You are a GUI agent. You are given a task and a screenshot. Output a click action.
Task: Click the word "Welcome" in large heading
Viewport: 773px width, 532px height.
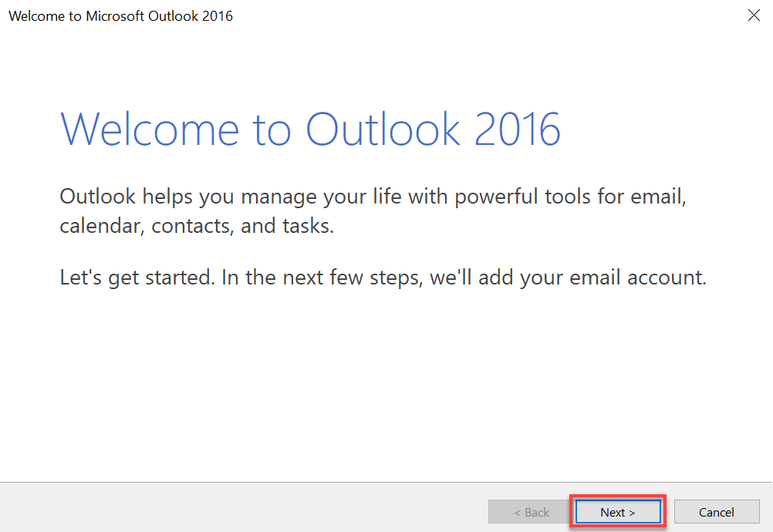pyautogui.click(x=150, y=128)
